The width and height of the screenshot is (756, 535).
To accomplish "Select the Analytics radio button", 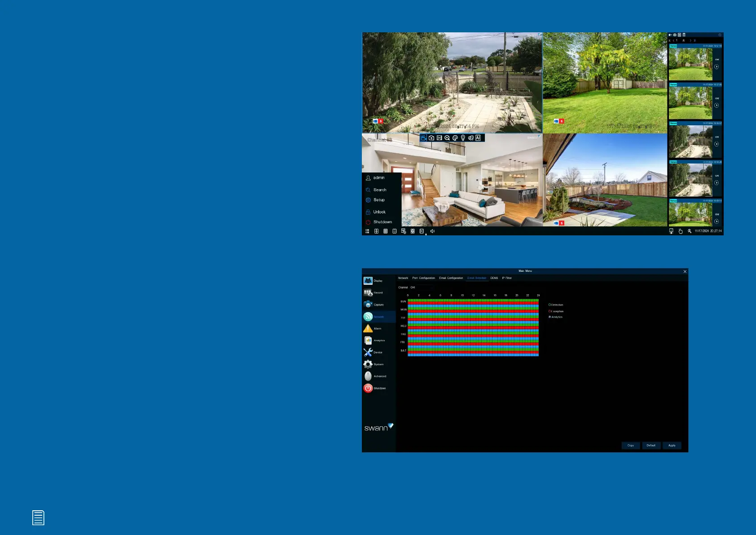I will 549,317.
